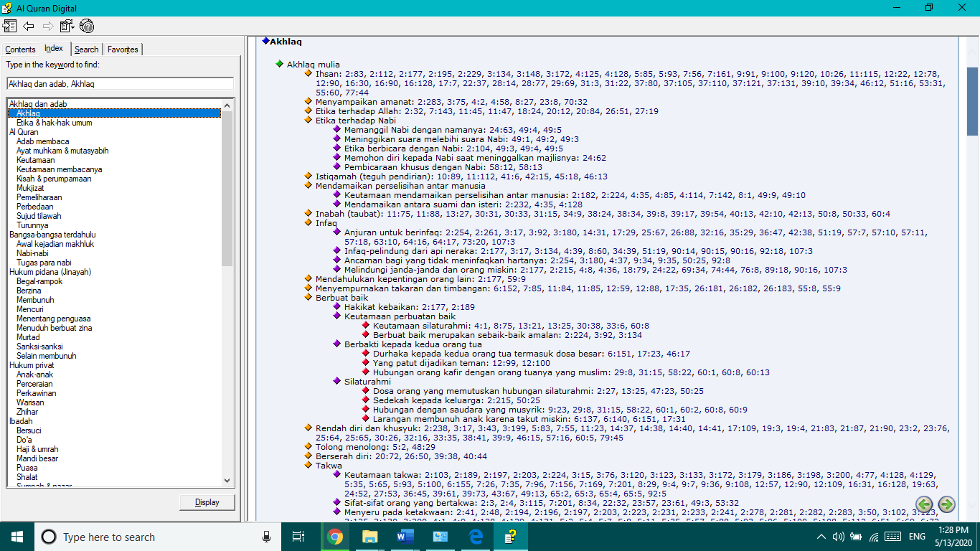This screenshot has height=551, width=980.
Task: Open the Options toolbar dropdown menu
Action: 67,27
